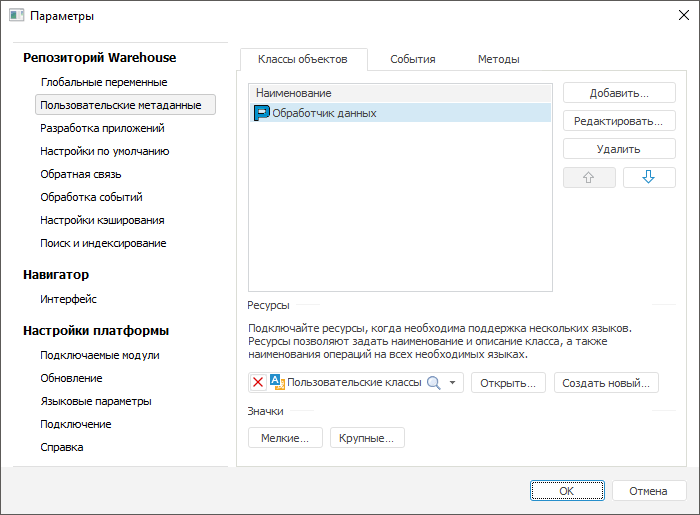Click the magnifier icon in resource field
The width and height of the screenshot is (700, 515).
(x=434, y=383)
